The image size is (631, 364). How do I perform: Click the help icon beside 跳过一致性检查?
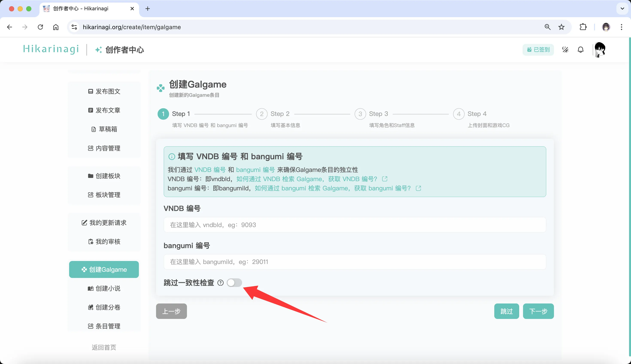click(220, 283)
